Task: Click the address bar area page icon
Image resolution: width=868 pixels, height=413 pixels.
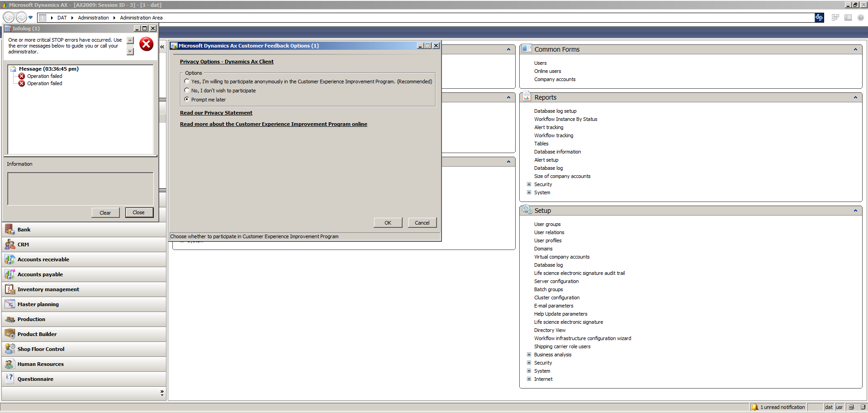Action: pyautogui.click(x=43, y=18)
